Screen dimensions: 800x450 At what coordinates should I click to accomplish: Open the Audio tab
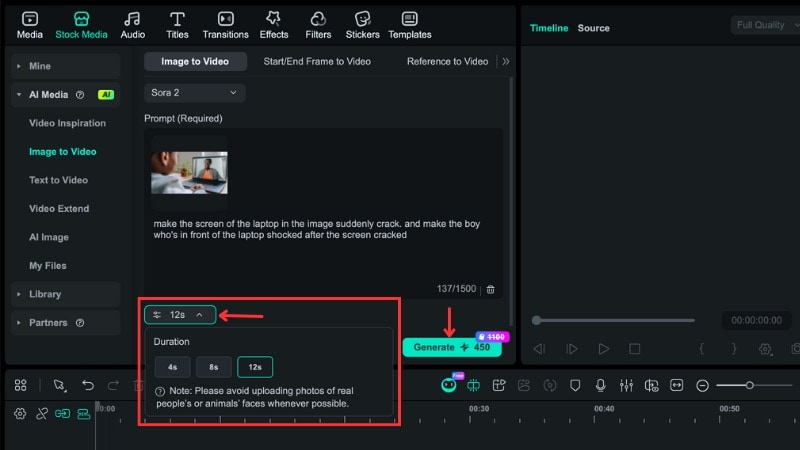click(x=133, y=26)
